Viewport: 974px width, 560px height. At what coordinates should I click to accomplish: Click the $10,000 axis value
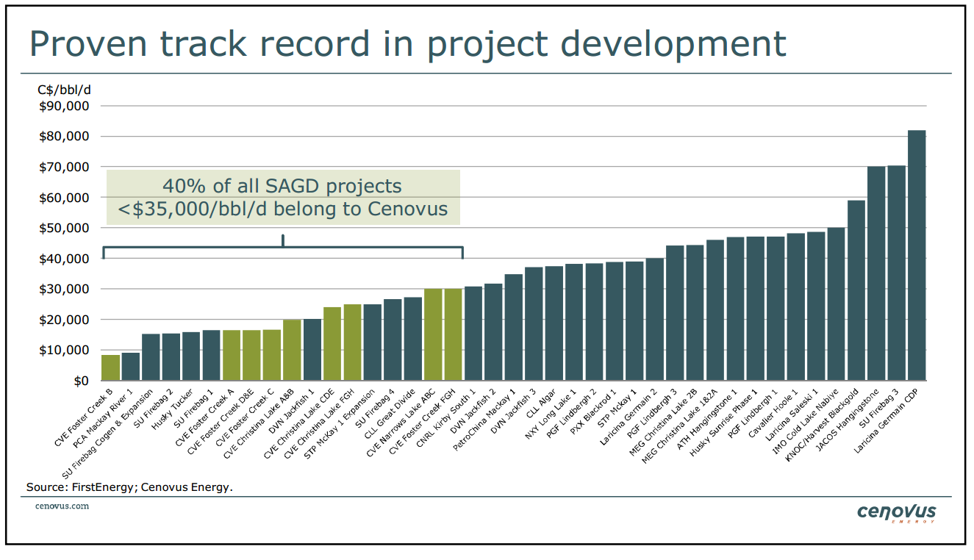[63, 351]
